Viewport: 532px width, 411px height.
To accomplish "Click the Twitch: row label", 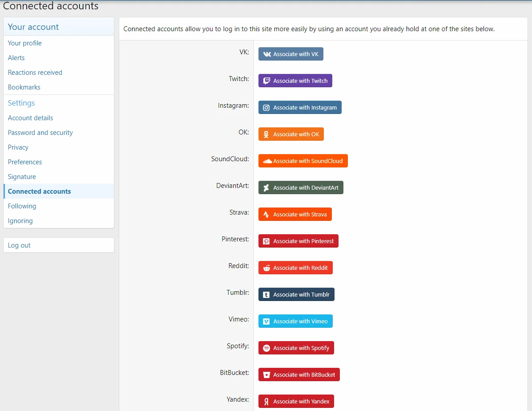I will (x=239, y=79).
